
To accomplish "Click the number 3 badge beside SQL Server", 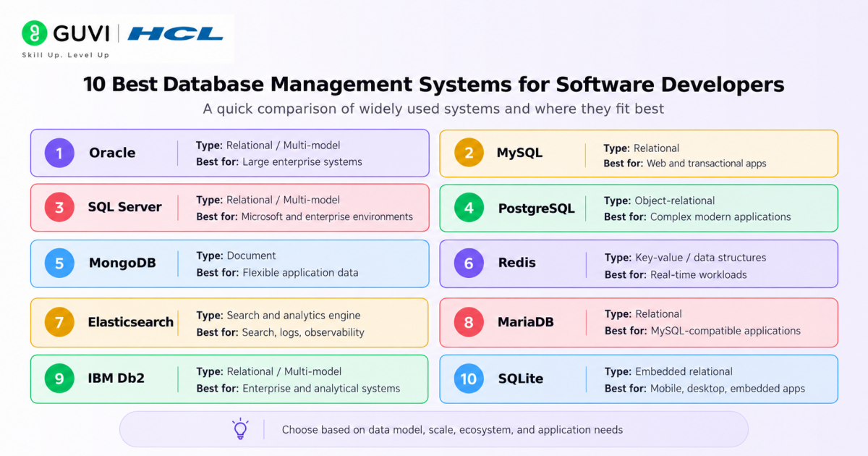I will click(59, 208).
